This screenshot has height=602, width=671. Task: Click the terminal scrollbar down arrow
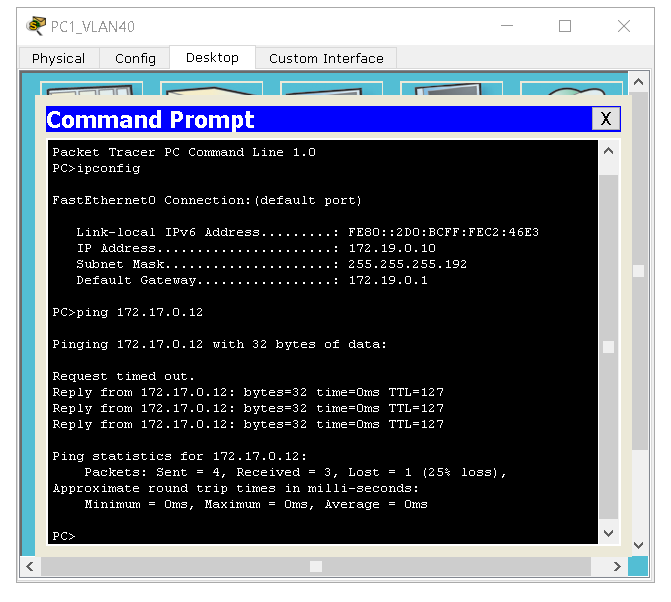pyautogui.click(x=609, y=533)
